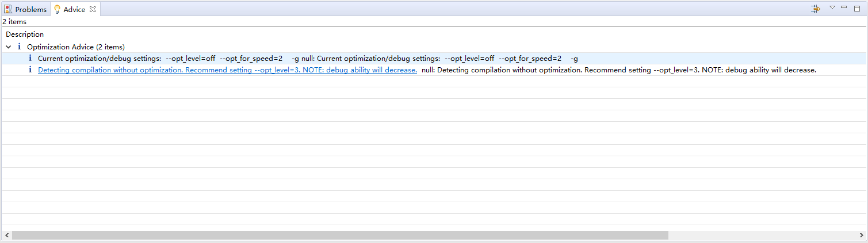Maximize the Advice view panel
868x243 pixels.
tap(856, 7)
